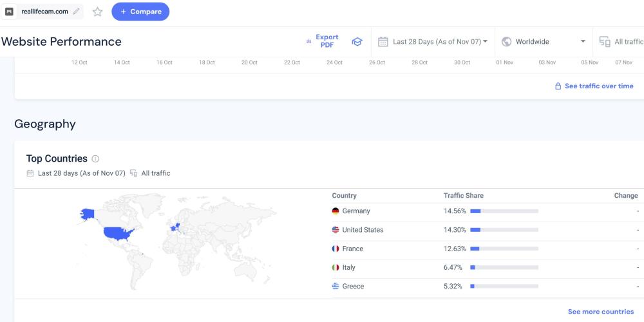Viewport: 644px width, 322px height.
Task: Open the See traffic over time link
Action: [x=594, y=86]
